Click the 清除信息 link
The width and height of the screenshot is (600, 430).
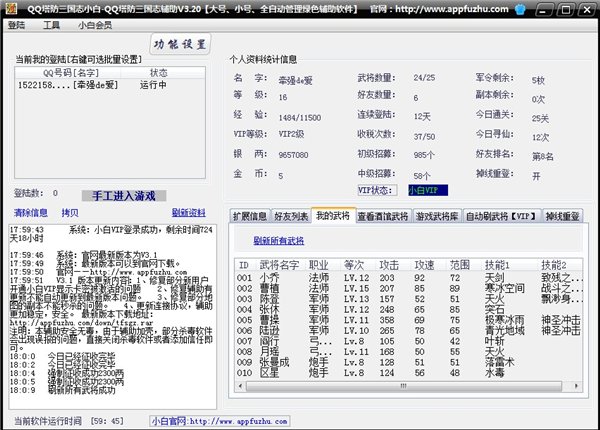31,213
